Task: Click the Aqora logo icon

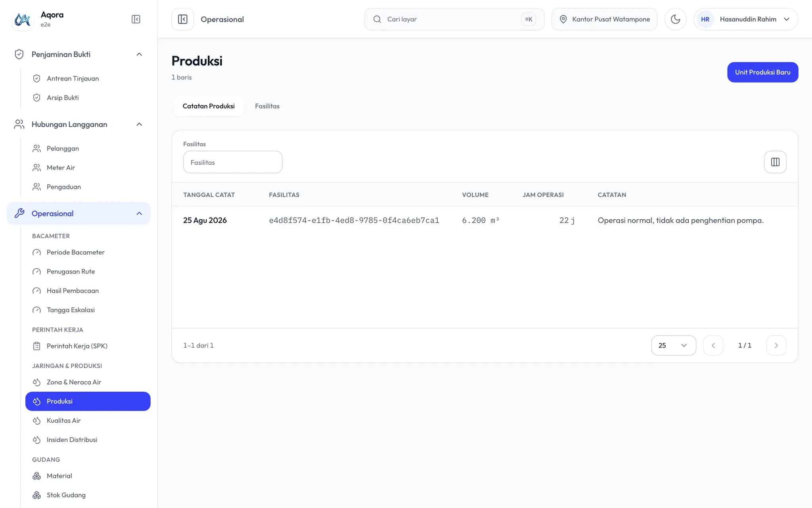Action: 23,19
